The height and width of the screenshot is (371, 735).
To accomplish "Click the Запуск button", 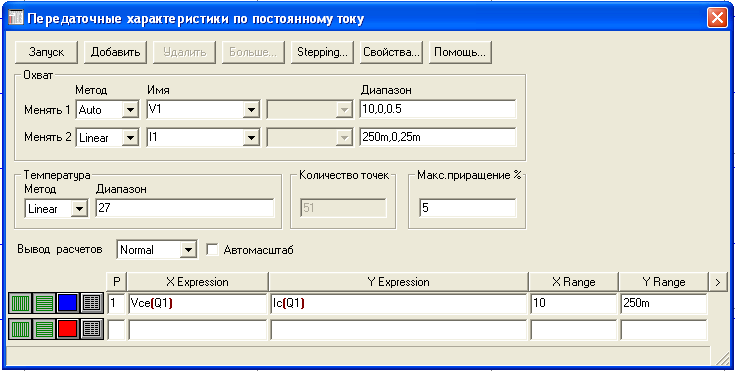I will click(x=46, y=52).
